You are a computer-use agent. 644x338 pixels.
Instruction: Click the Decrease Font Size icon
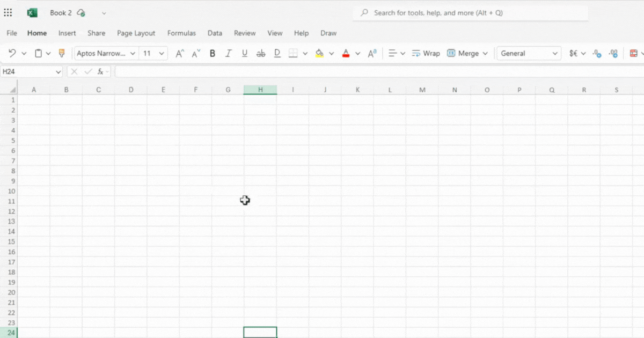click(196, 53)
